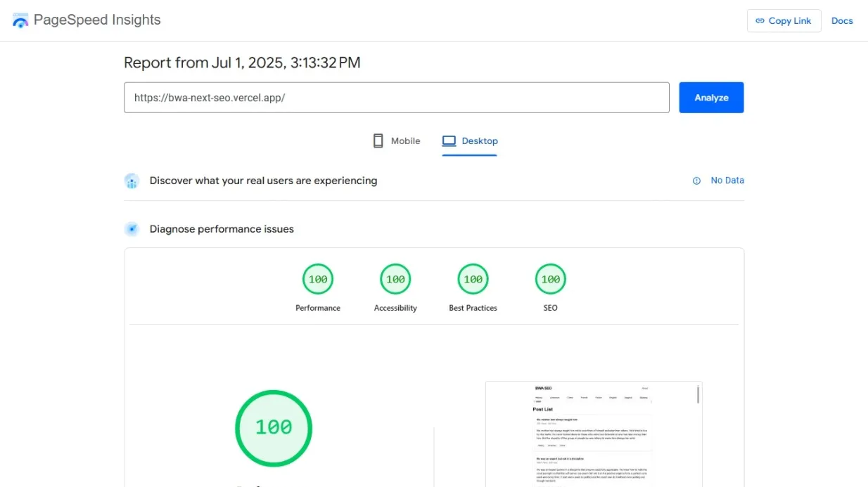
Task: Select the desktop monitor icon
Action: 448,141
